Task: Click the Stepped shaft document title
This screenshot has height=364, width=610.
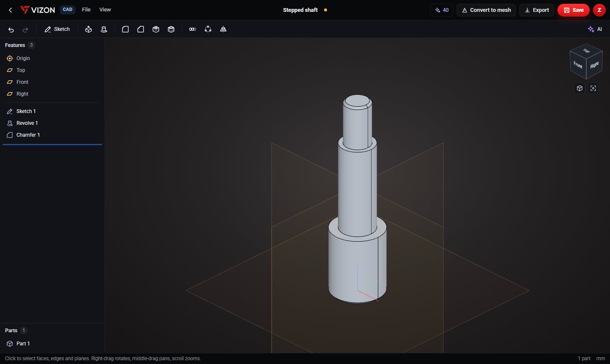Action: click(x=300, y=10)
